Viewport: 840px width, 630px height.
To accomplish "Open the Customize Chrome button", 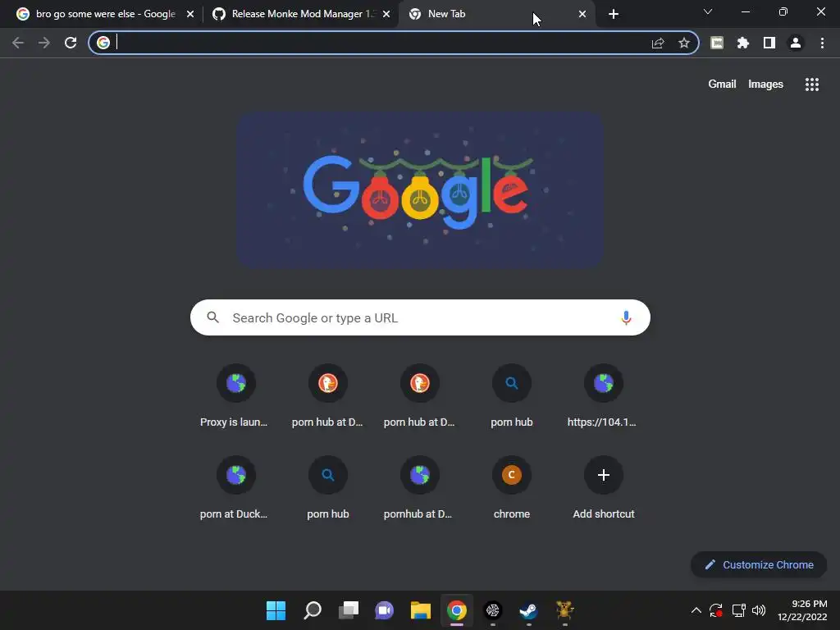I will point(759,564).
